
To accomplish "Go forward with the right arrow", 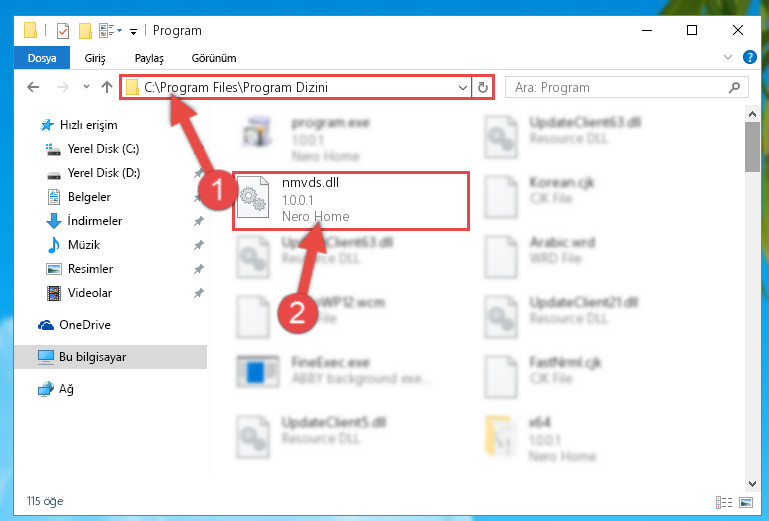I will 63,87.
